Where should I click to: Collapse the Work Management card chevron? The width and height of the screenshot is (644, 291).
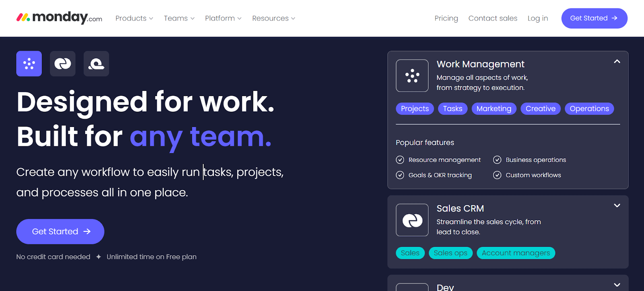[x=617, y=61]
